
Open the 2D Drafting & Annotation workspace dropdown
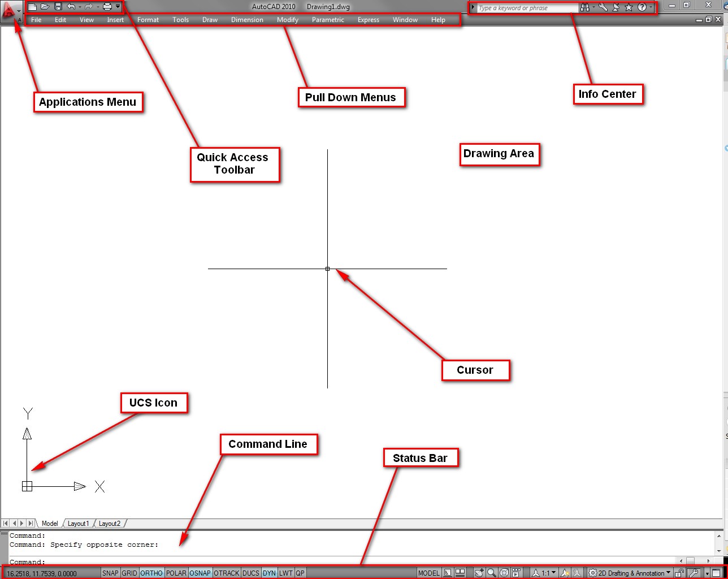629,573
